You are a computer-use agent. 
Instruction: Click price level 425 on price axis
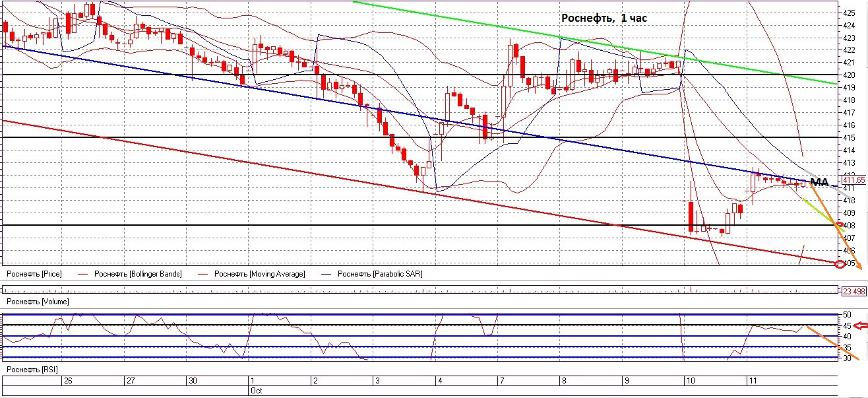[x=850, y=13]
